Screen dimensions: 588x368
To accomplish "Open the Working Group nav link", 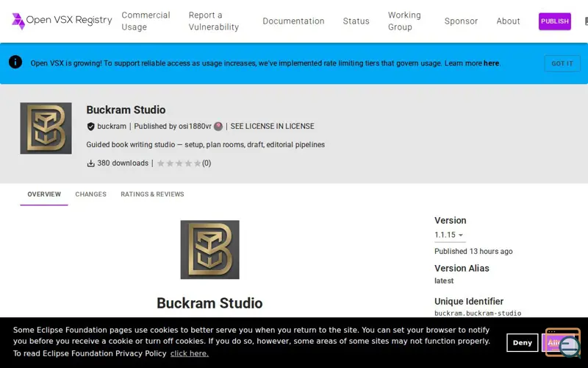I will [x=404, y=21].
